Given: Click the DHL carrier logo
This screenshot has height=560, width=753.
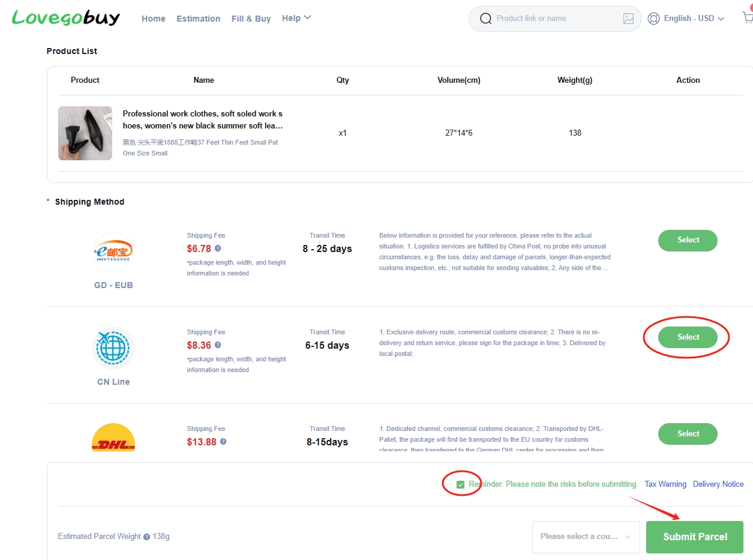Looking at the screenshot, I should coord(113,438).
